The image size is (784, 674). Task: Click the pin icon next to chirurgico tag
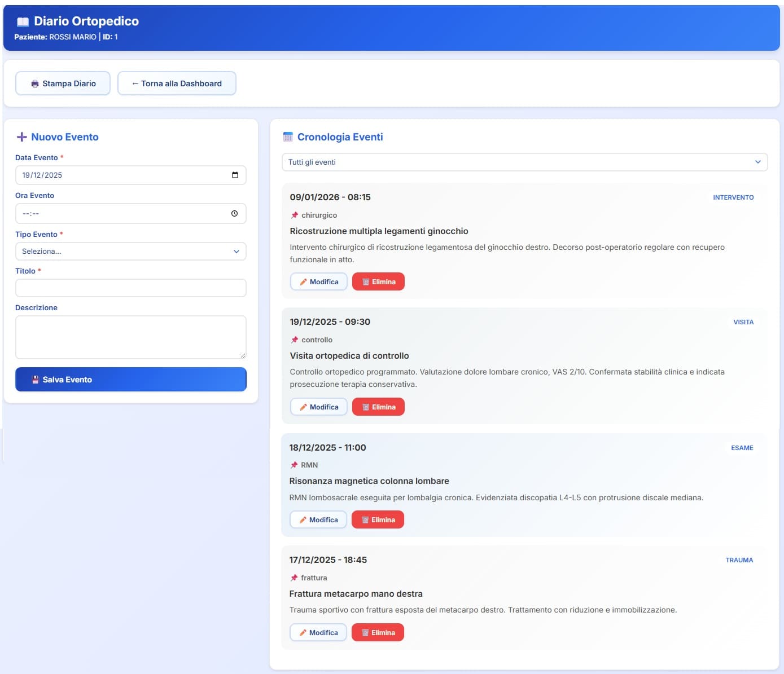[x=295, y=215]
